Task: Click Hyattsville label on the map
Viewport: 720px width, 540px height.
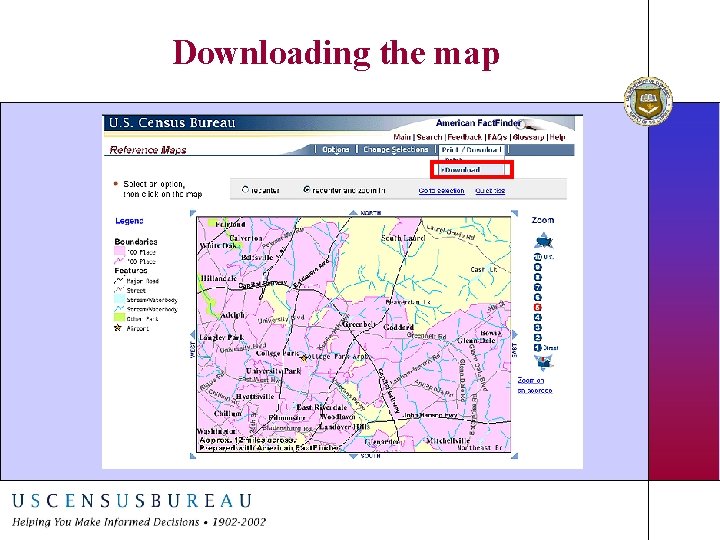Action: pos(254,396)
